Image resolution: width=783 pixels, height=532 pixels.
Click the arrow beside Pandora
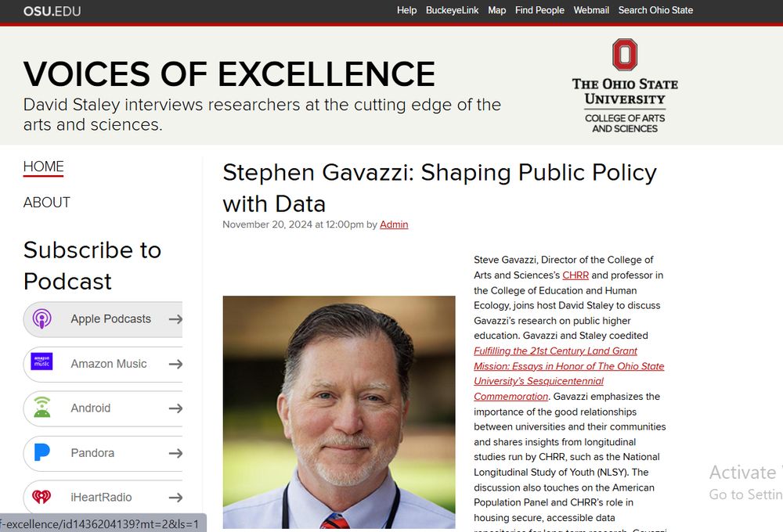pyautogui.click(x=175, y=453)
